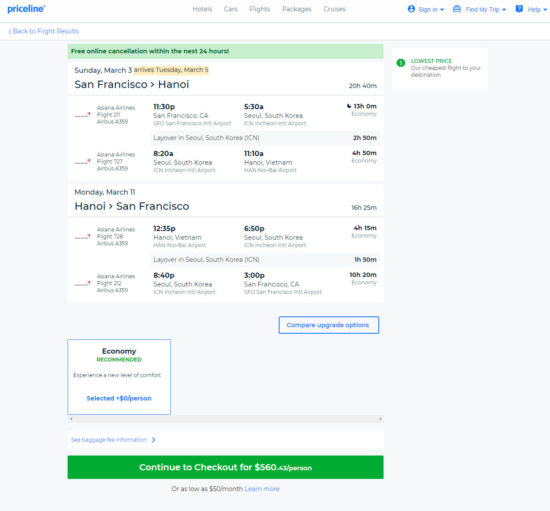Screen dimensions: 550x511
Task: Select the Economy Recommended fare card
Action: (x=119, y=377)
